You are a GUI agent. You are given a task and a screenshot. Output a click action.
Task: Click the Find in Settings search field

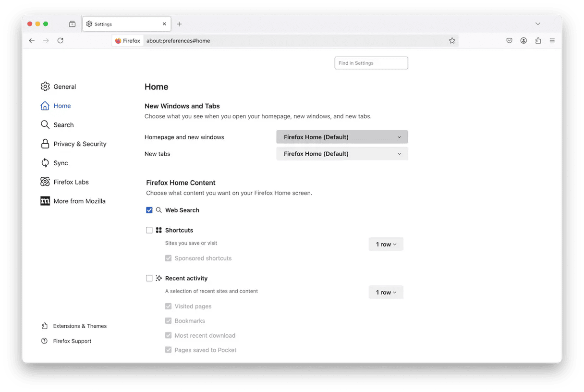(x=371, y=63)
